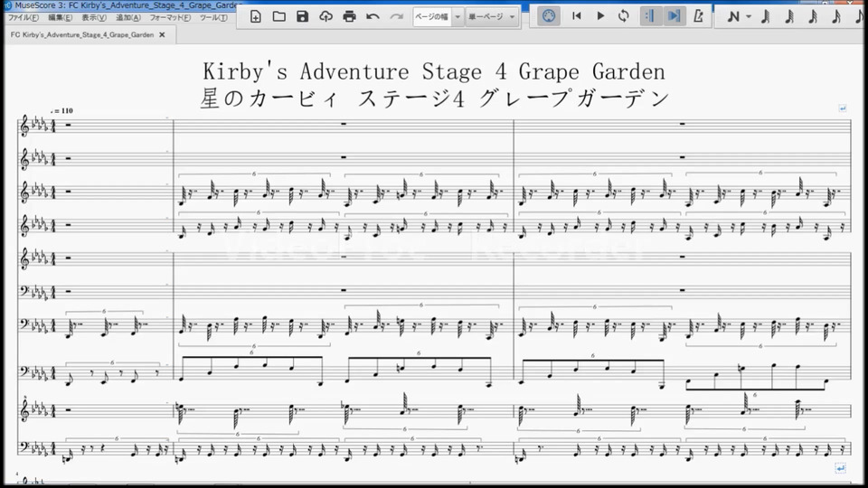Screen dimensions: 868x488
Task: Click system break marker at bottom right
Action: pyautogui.click(x=840, y=468)
